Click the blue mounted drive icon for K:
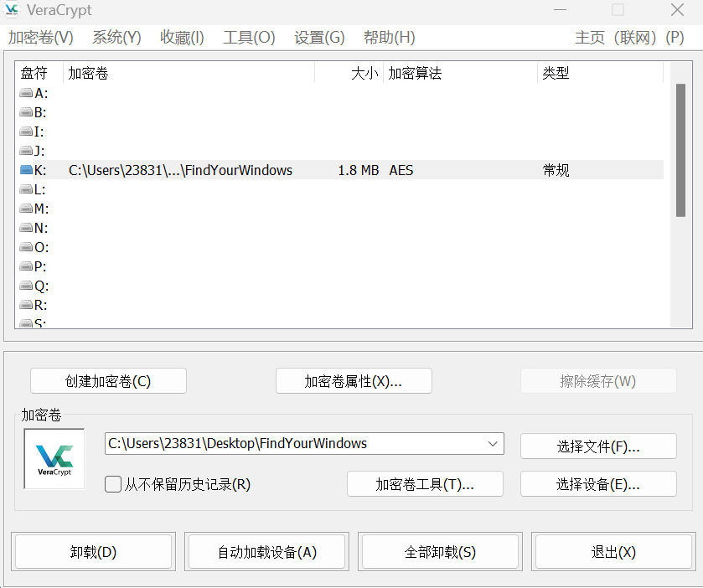This screenshot has height=588, width=703. (26, 170)
